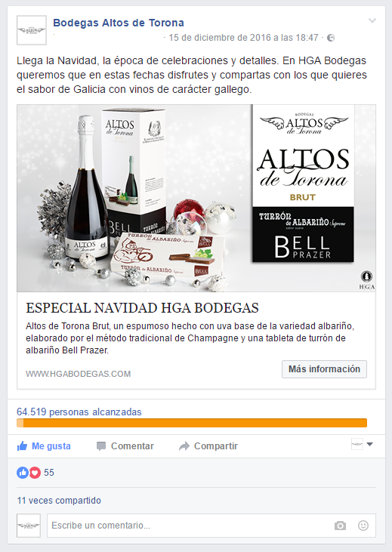The height and width of the screenshot is (552, 392).
Task: Click the thumbs-up Me gusta icon
Action: [22, 446]
